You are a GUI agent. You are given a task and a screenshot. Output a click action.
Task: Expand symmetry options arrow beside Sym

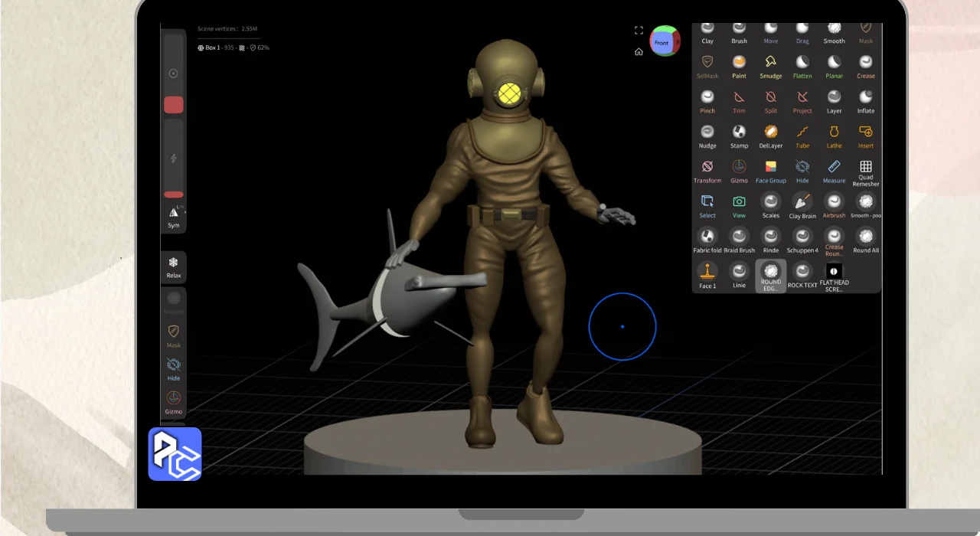tap(185, 211)
